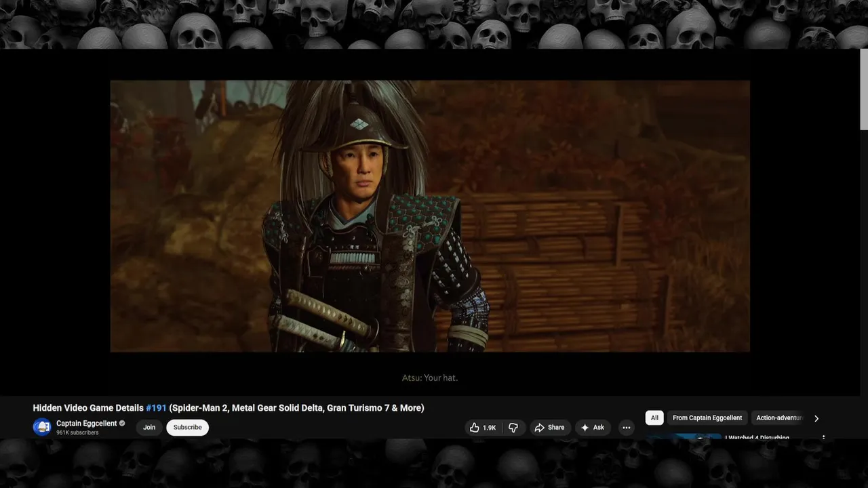Open the Ask AI button
Viewport: 868px width, 488px height.
coord(593,428)
